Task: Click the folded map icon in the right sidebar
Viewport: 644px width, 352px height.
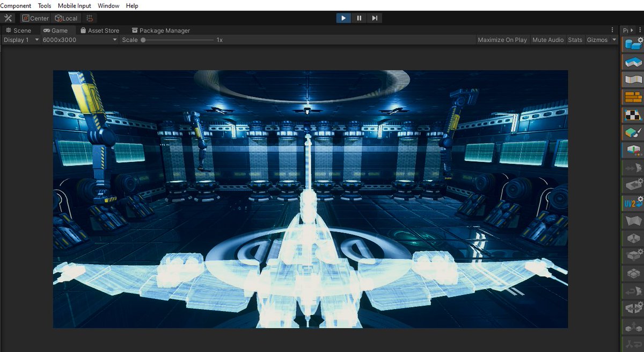Action: [x=634, y=79]
